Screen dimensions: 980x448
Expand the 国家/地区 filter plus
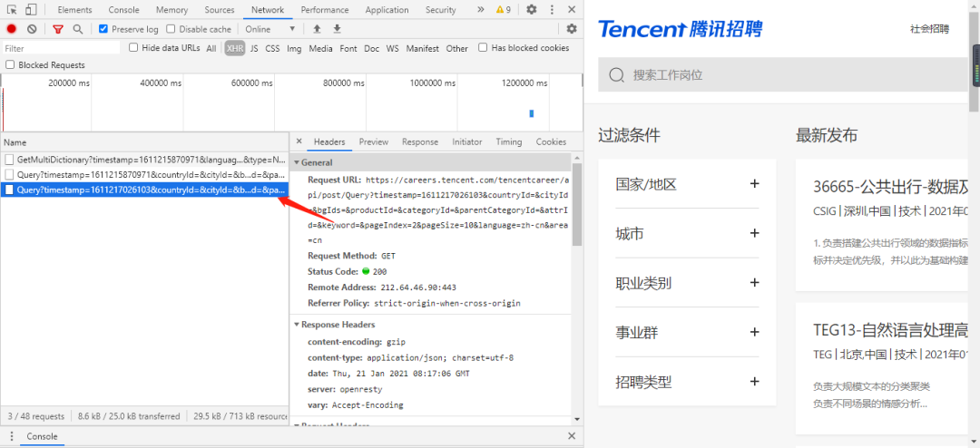[x=754, y=184]
